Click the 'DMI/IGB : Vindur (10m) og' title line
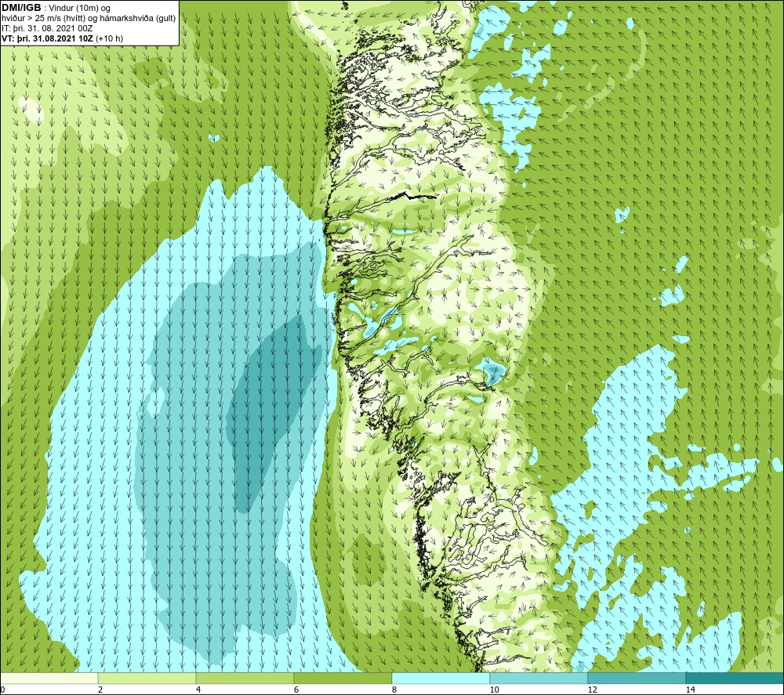This screenshot has height=695, width=784. pyautogui.click(x=56, y=8)
